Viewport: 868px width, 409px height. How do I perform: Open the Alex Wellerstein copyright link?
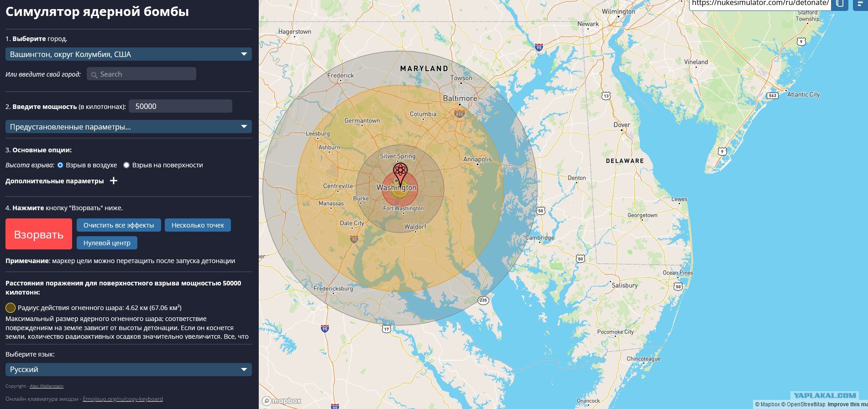(x=47, y=386)
